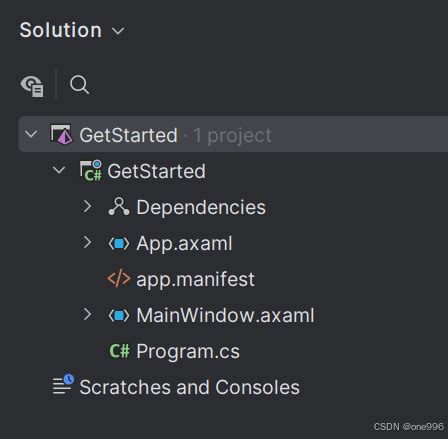This screenshot has height=439, width=448.
Task: Click the app.manifest XML file icon
Action: (x=119, y=279)
